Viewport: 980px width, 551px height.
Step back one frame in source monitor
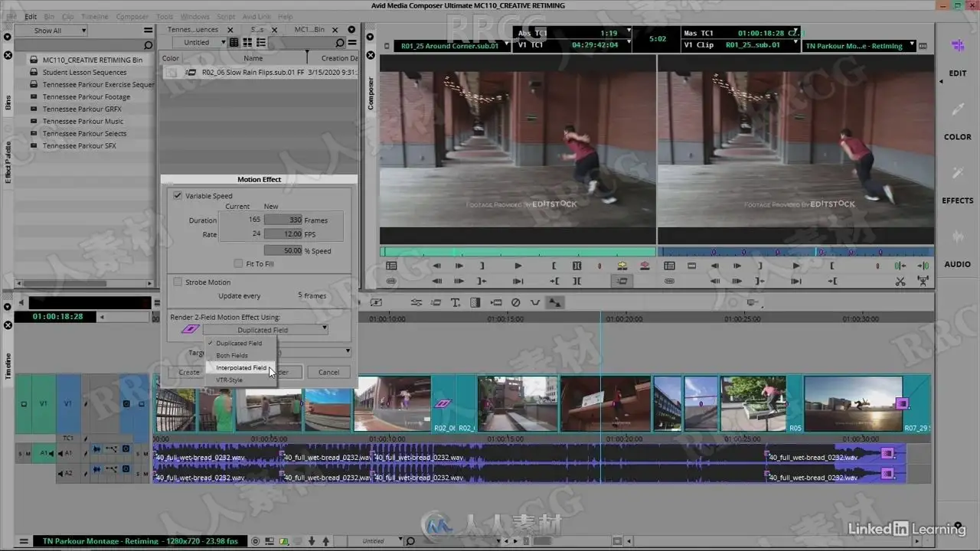pyautogui.click(x=437, y=266)
